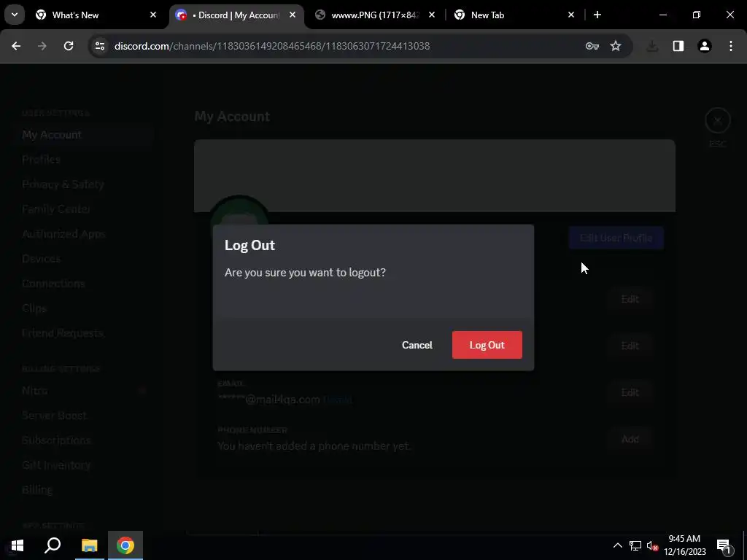This screenshot has width=747, height=560.
Task: Click the muted volume tray icon
Action: [653, 545]
